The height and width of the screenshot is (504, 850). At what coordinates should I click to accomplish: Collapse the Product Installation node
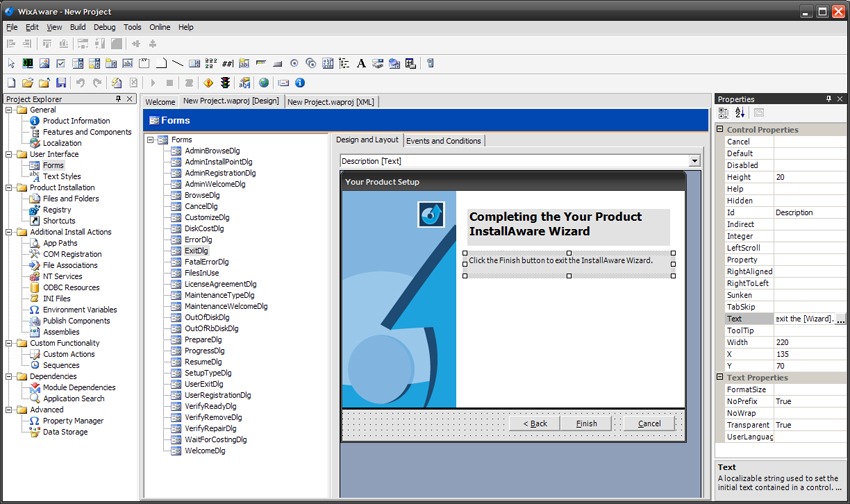(9, 188)
